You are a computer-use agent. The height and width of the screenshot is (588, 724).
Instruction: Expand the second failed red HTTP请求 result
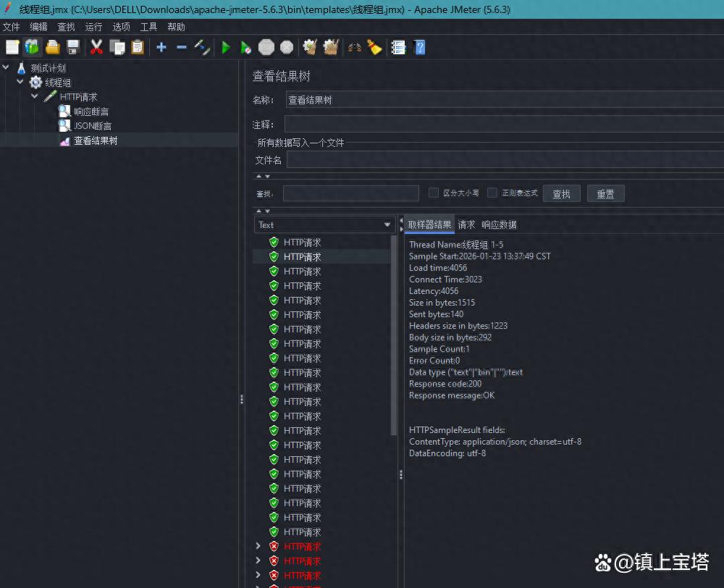[258, 560]
